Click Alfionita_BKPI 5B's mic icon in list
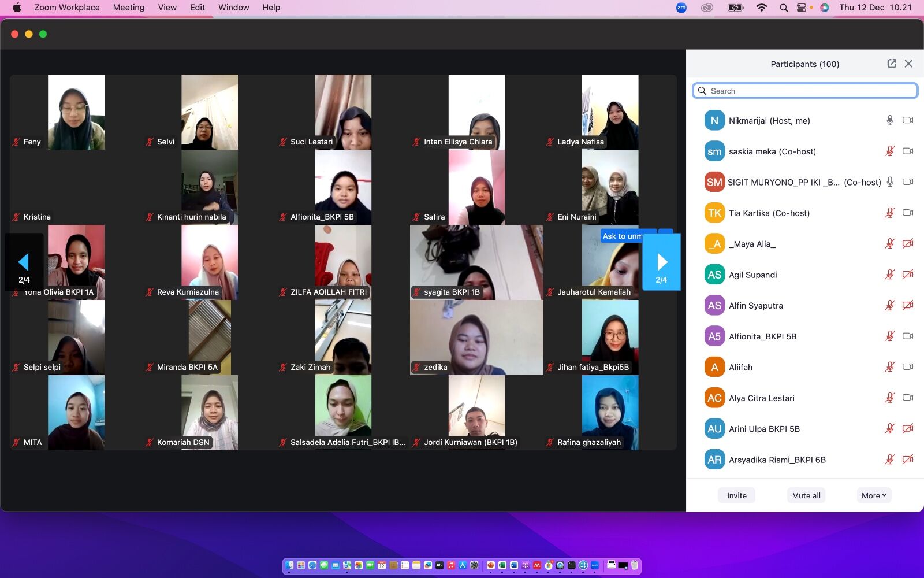This screenshot has width=924, height=578. click(890, 336)
